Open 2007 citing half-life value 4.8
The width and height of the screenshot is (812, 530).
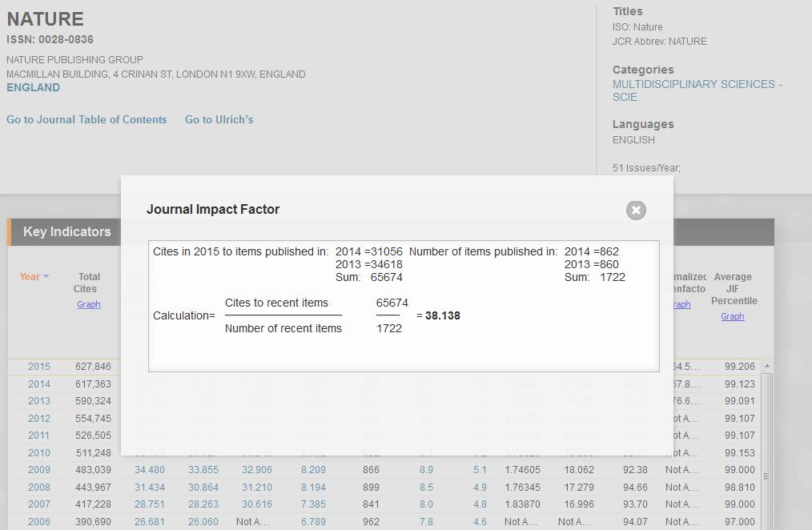coord(480,504)
